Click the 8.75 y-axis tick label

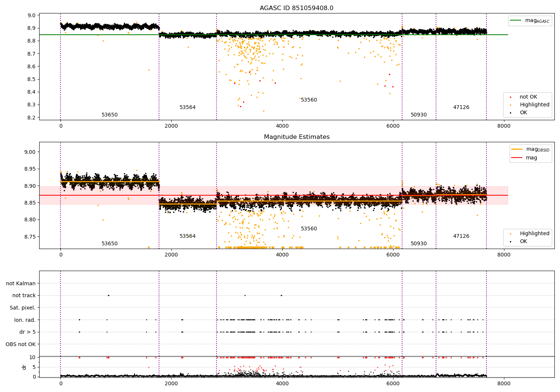tap(30, 237)
